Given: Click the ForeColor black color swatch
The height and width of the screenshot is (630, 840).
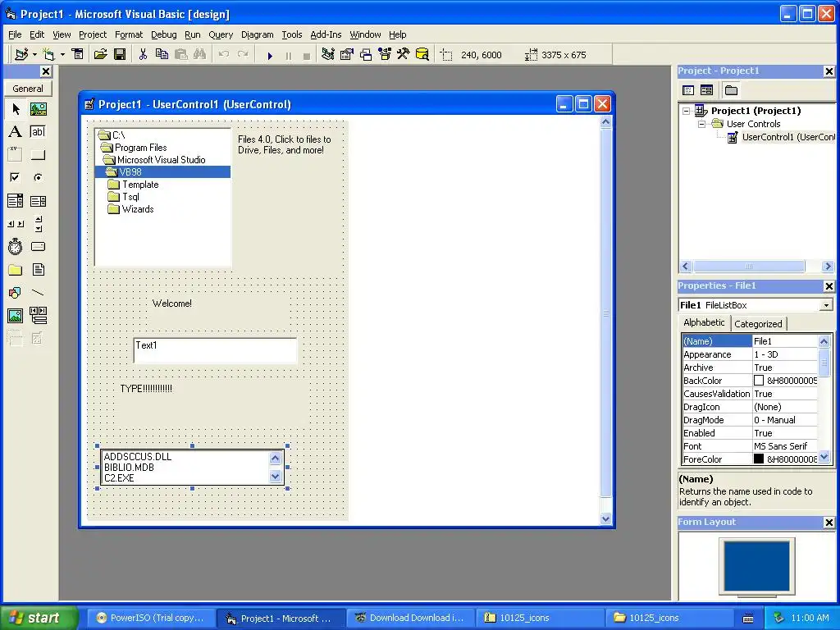Looking at the screenshot, I should point(759,459).
